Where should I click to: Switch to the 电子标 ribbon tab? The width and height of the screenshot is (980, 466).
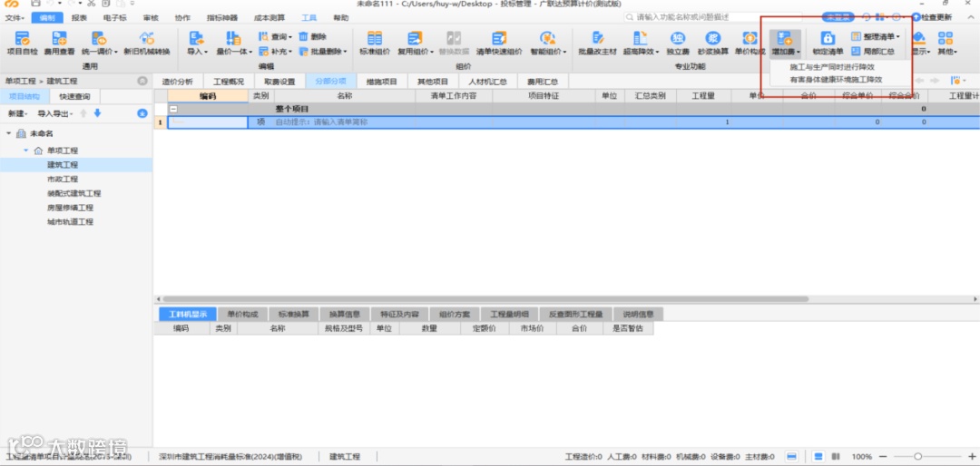[113, 17]
